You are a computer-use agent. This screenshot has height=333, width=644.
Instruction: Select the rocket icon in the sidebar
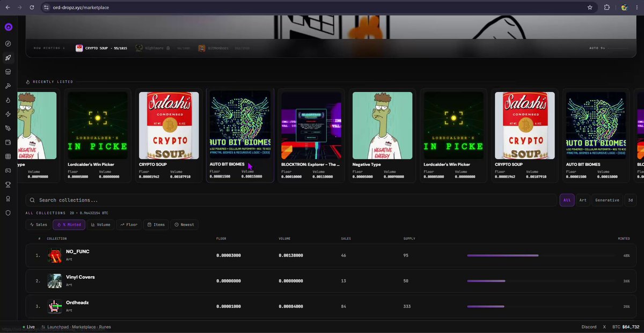click(x=8, y=58)
